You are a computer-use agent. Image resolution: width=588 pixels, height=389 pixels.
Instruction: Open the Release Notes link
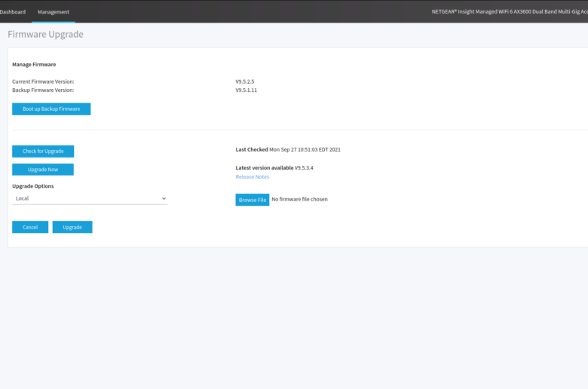point(252,176)
